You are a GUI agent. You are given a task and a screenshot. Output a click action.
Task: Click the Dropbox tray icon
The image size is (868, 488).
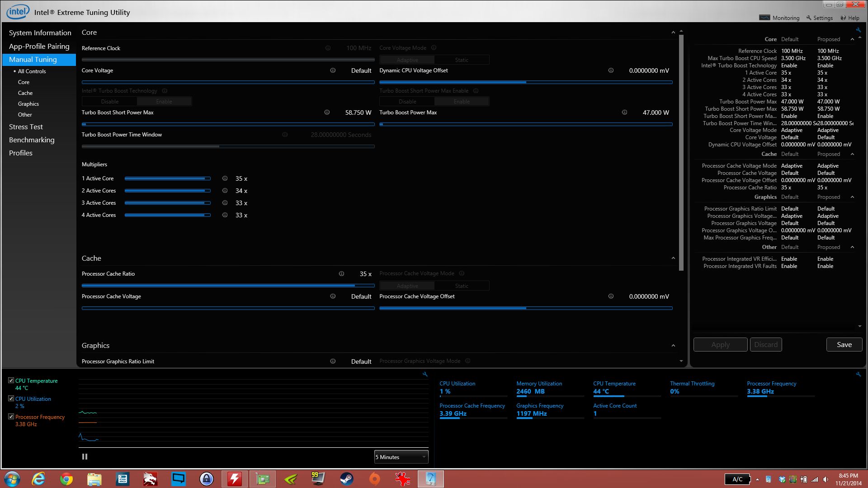[782, 479]
